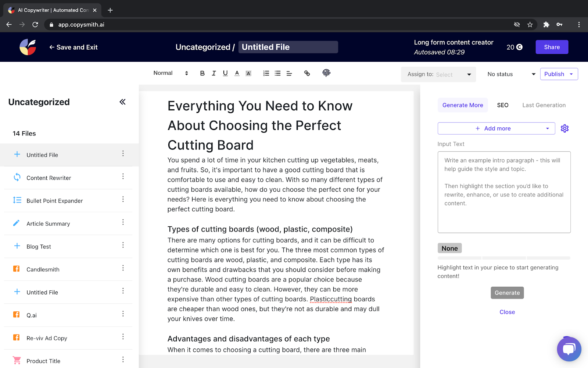Run the fingerprint plagiarism check icon
Image resolution: width=588 pixels, height=368 pixels.
click(326, 73)
